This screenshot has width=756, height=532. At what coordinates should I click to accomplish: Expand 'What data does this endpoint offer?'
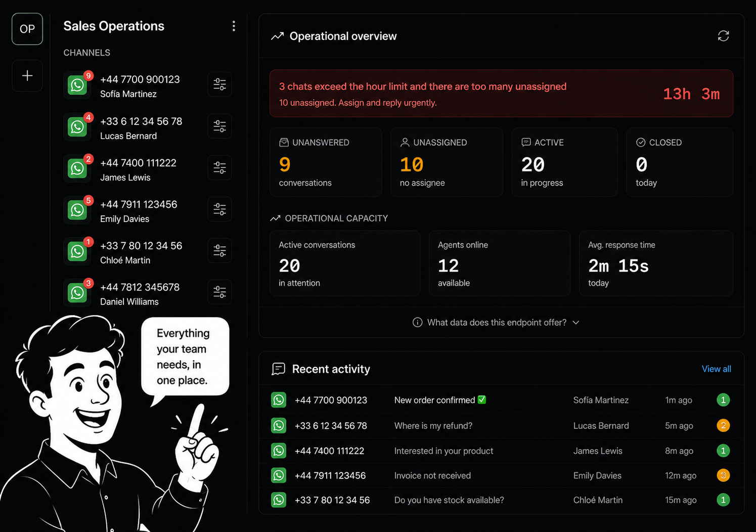[x=496, y=323]
